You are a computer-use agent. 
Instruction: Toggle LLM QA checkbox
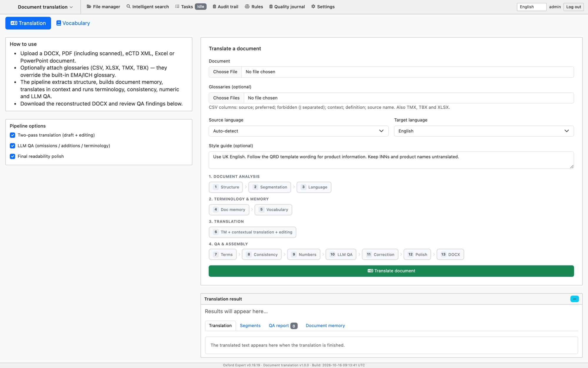point(12,146)
